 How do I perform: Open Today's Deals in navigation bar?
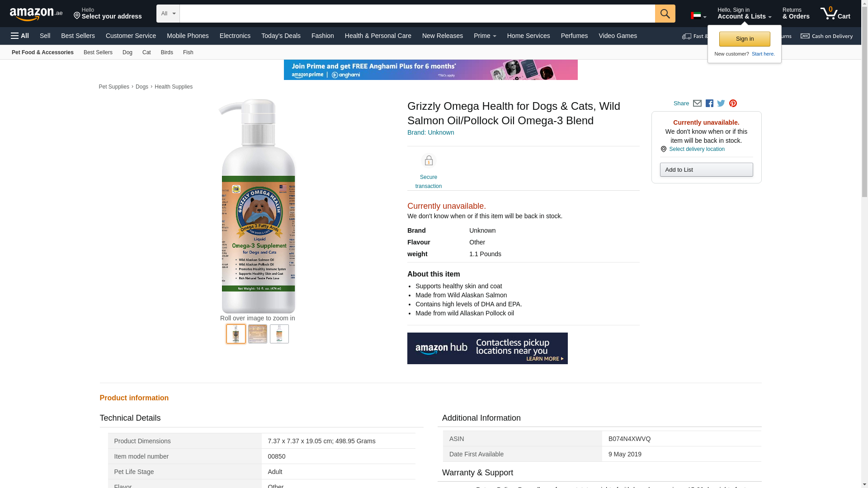click(281, 36)
